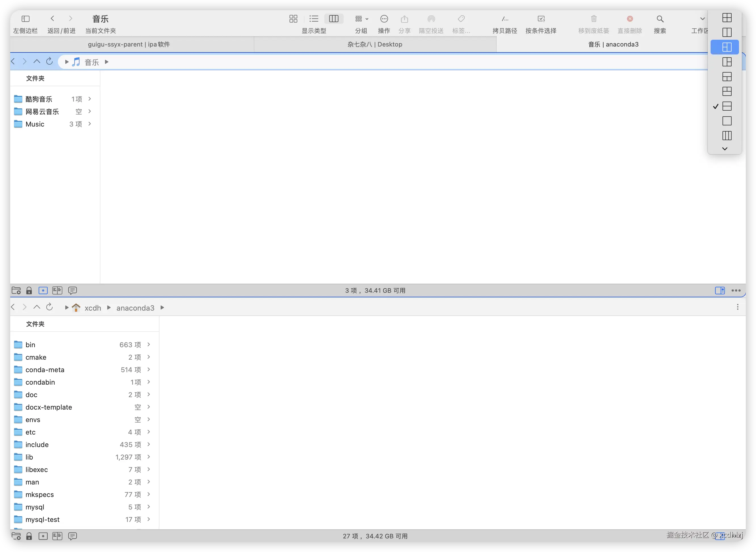Viewport: 756px width, 552px height.
Task: Select the checked horizontal split layout
Action: (726, 106)
